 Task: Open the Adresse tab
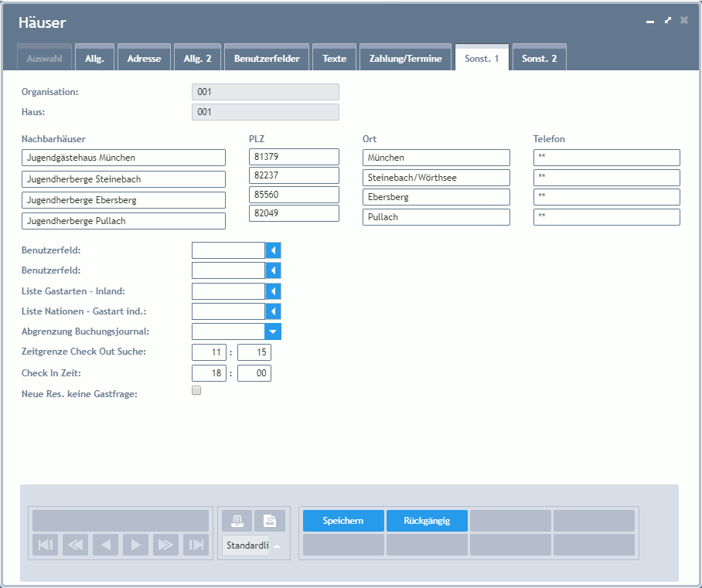tap(144, 59)
